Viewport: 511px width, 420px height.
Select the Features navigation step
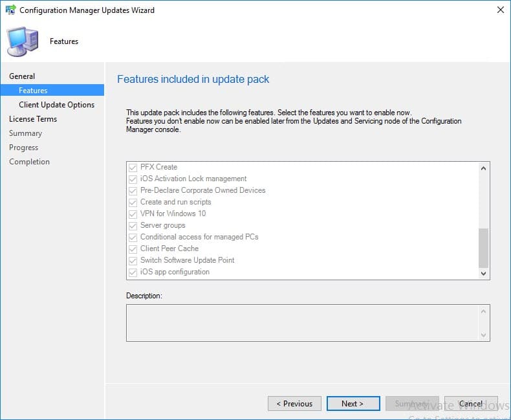[33, 91]
